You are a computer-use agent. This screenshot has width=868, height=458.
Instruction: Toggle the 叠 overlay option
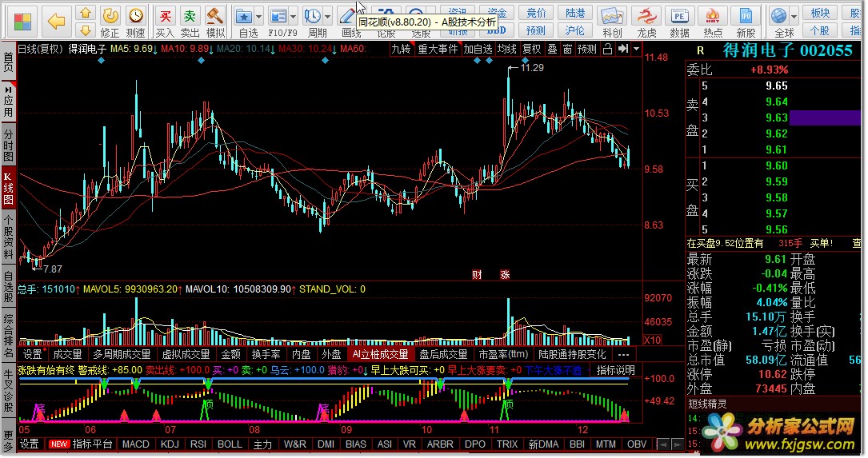point(553,50)
